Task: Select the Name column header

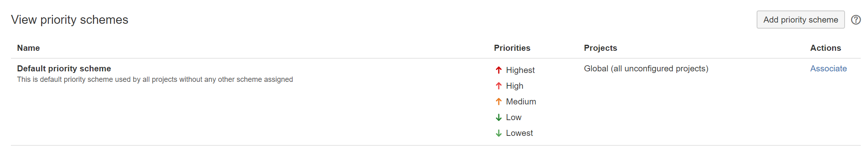Action: 28,48
